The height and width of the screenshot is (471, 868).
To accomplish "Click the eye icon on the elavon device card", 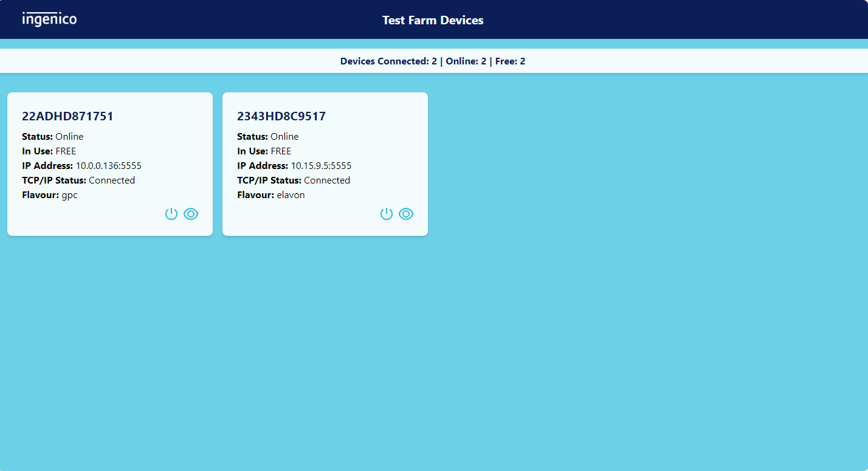I will pyautogui.click(x=406, y=214).
